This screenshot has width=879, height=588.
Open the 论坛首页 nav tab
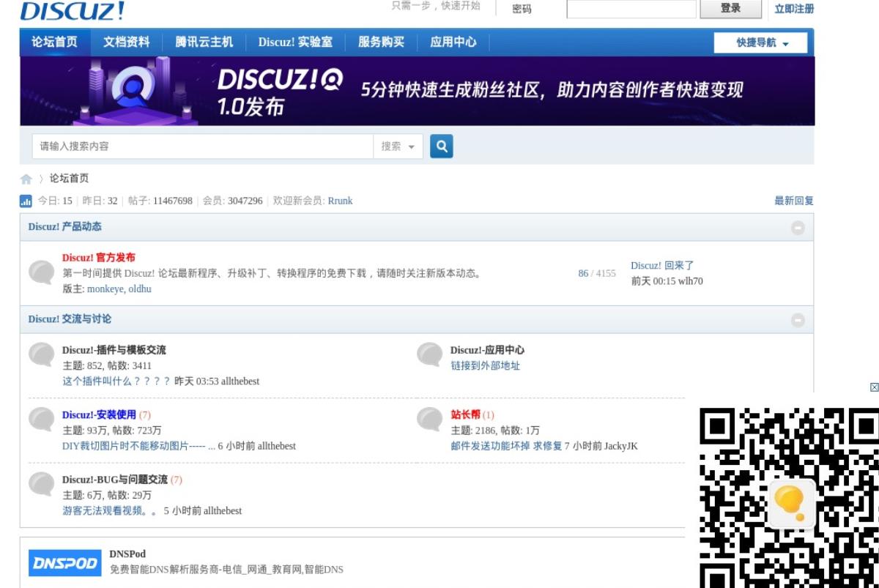tap(54, 42)
